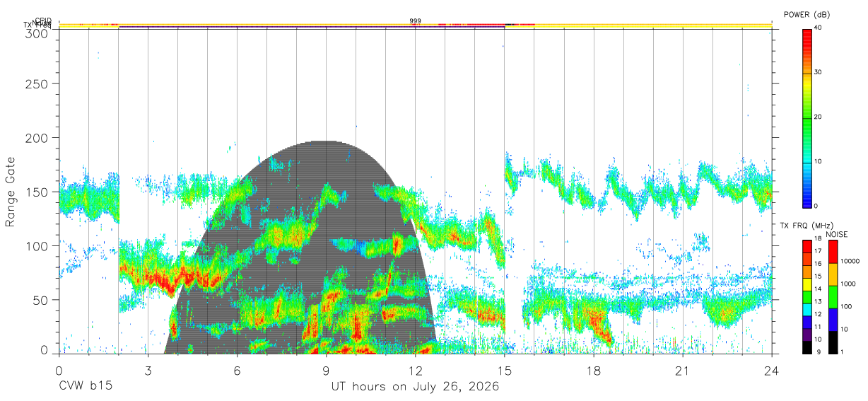
Task: Click the '21' tick label on the time axis
Action: click(682, 371)
